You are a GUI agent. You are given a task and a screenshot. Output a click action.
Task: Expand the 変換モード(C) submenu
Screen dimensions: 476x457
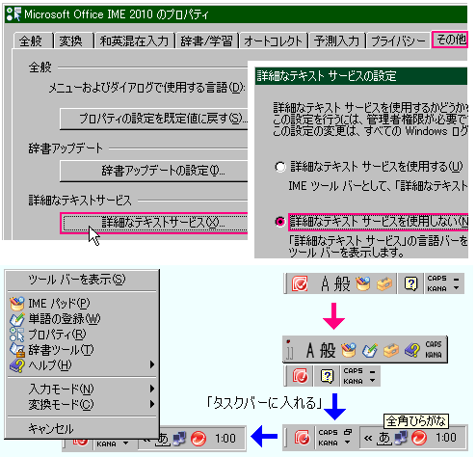[x=83, y=404]
